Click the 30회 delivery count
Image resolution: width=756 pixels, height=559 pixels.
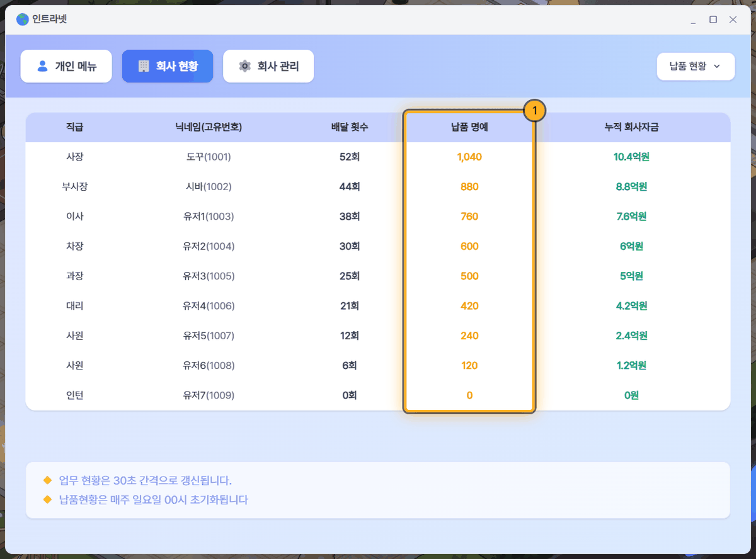pyautogui.click(x=350, y=246)
